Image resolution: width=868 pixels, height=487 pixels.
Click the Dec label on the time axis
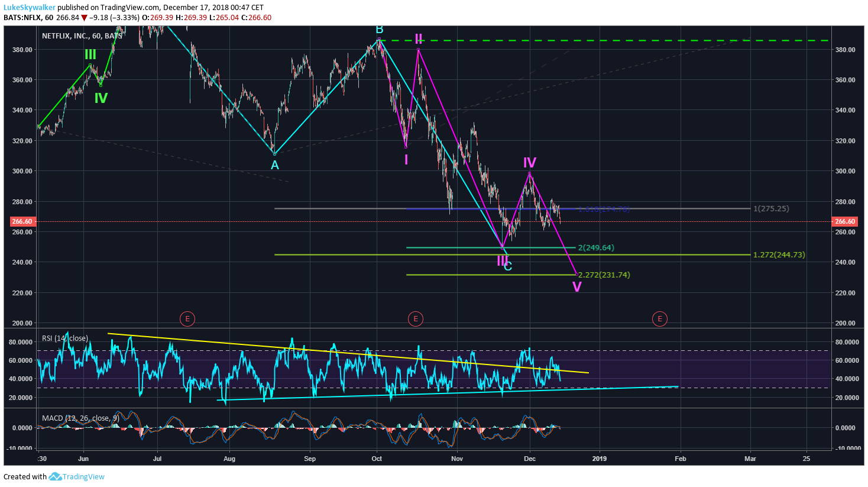(x=530, y=459)
